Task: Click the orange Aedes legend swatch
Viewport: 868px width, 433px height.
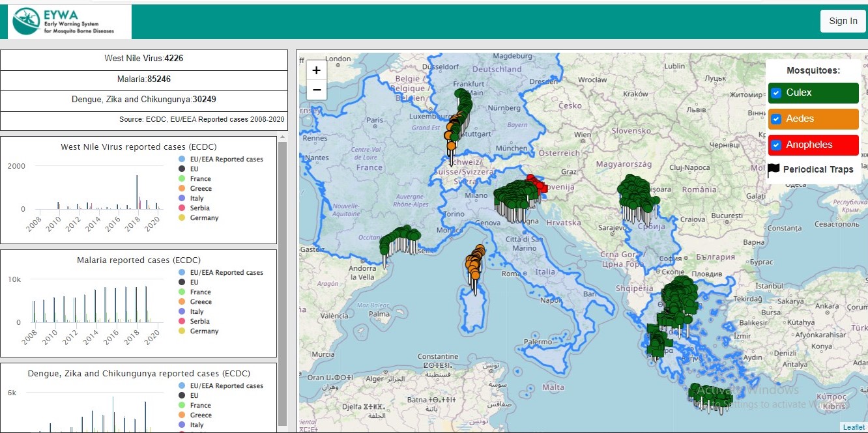Action: pyautogui.click(x=813, y=119)
